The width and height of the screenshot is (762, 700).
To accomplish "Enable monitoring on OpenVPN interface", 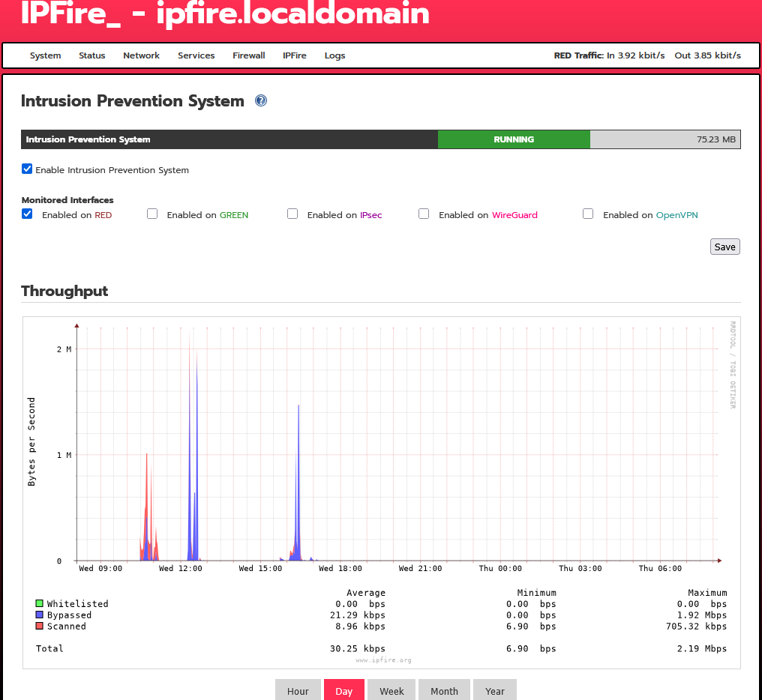I will pos(588,214).
